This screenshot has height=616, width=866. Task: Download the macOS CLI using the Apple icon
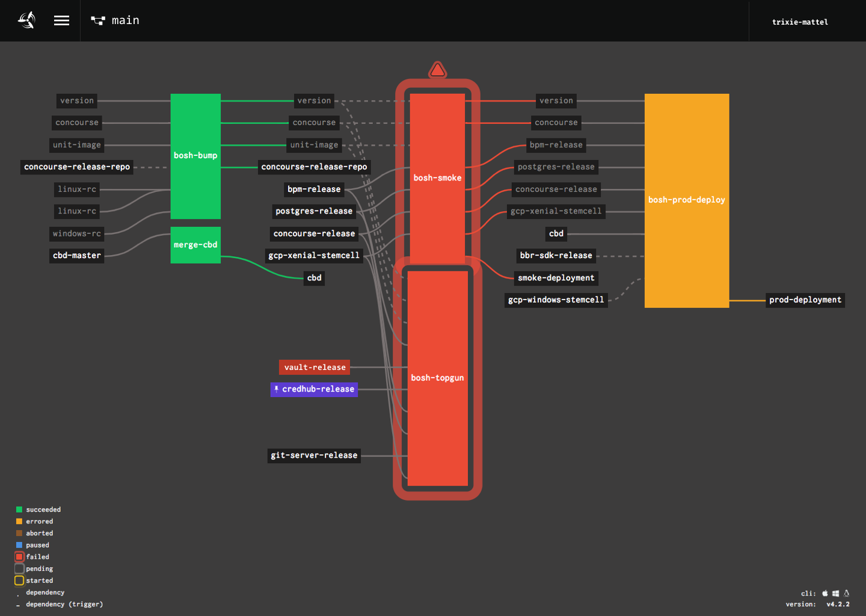point(825,593)
